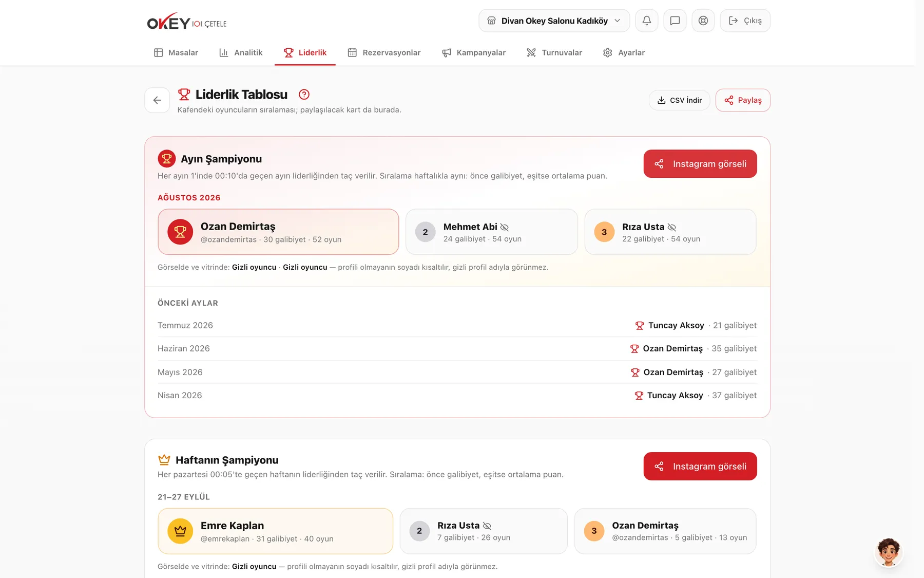Click the Okey Çetele logo

pyautogui.click(x=187, y=22)
